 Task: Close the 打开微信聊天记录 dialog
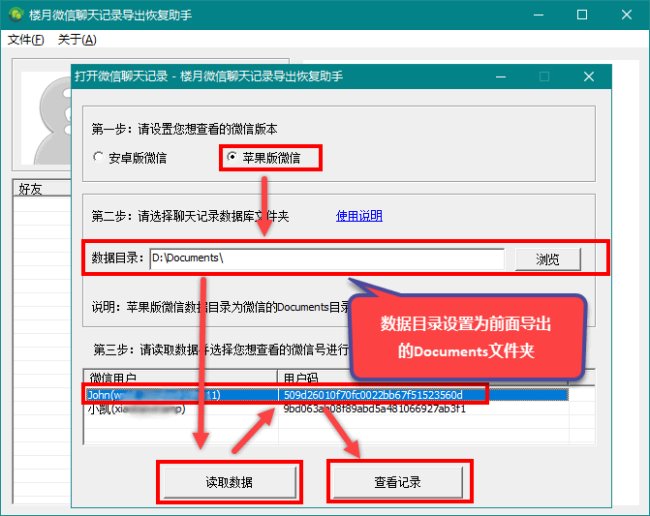[x=589, y=77]
